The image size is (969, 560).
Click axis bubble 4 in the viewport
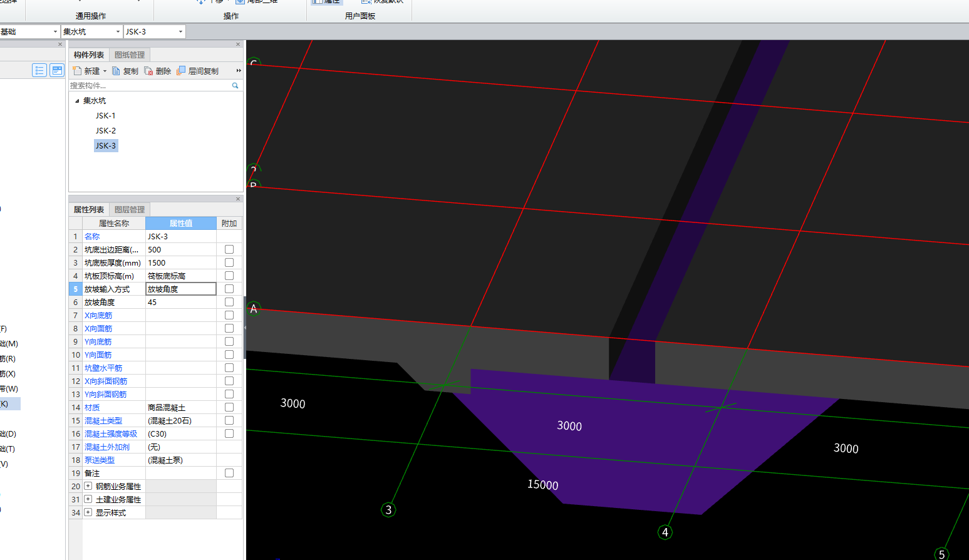pos(665,532)
